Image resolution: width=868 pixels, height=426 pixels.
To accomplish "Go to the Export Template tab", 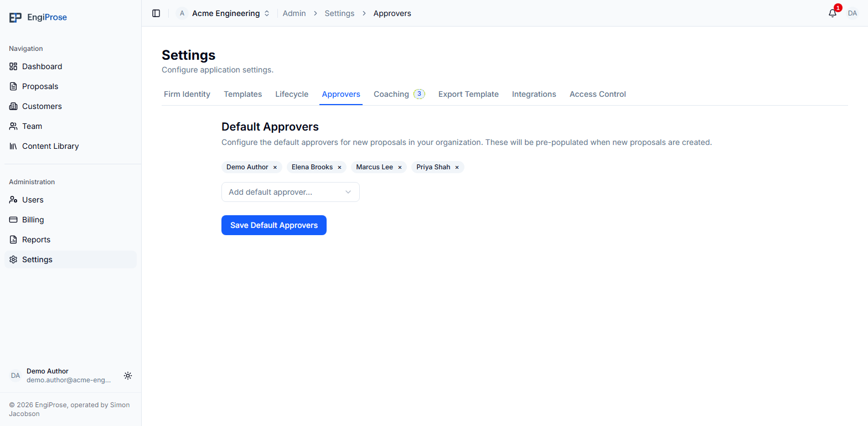I will point(468,94).
